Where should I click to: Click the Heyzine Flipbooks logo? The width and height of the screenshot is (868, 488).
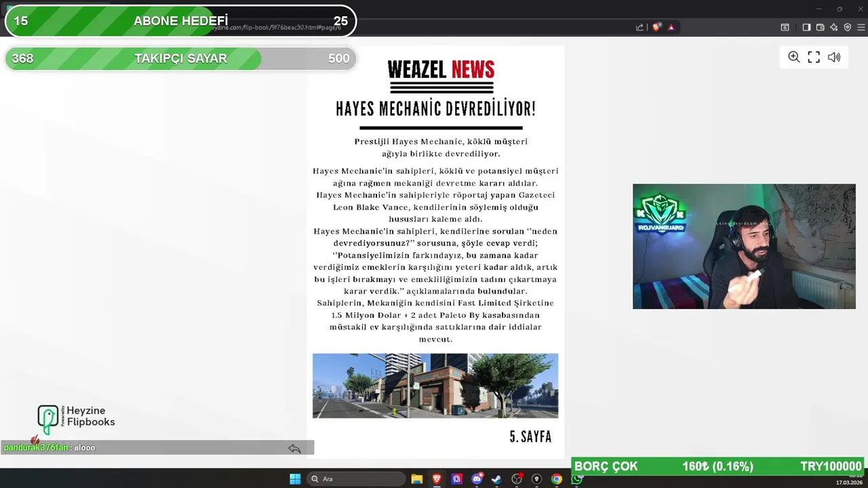[x=76, y=420]
